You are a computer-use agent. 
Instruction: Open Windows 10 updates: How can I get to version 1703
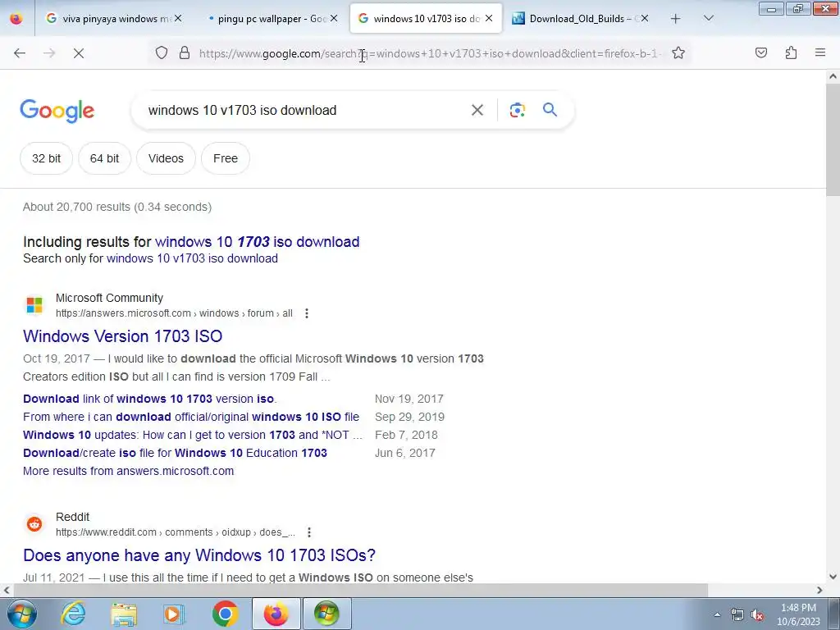[x=193, y=435]
